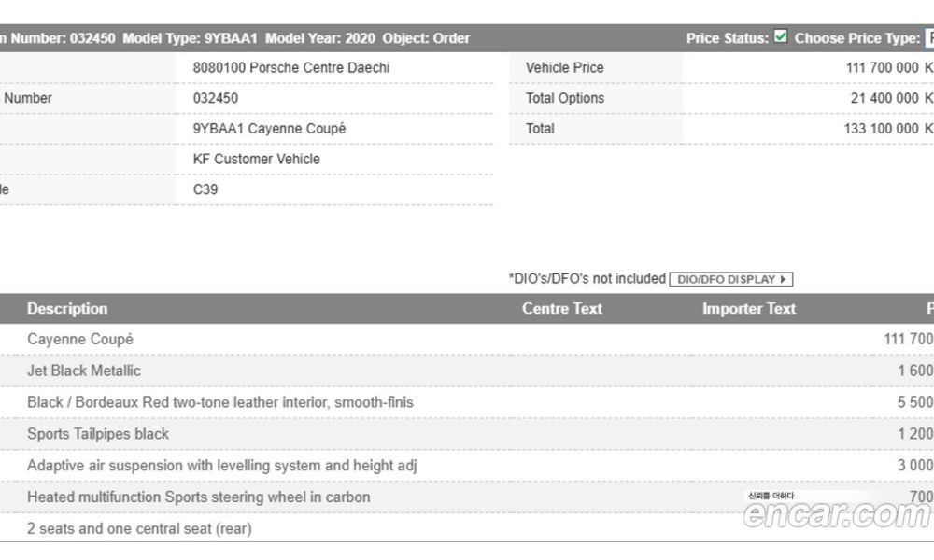
Task: Select the Heated multifunction Sports steering wheel row
Action: click(199, 497)
